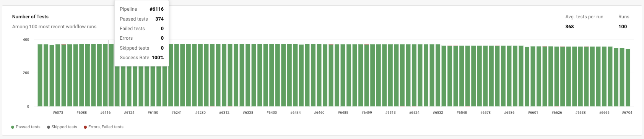Click the bar for pipeline #6400
Viewport: 644px width, 139px height.
(272, 75)
